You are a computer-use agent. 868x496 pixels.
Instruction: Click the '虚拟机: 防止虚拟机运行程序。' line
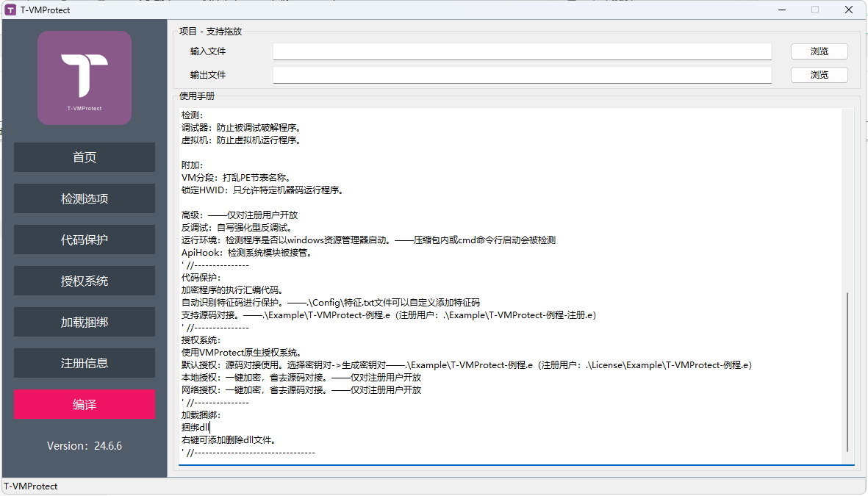[x=242, y=140]
